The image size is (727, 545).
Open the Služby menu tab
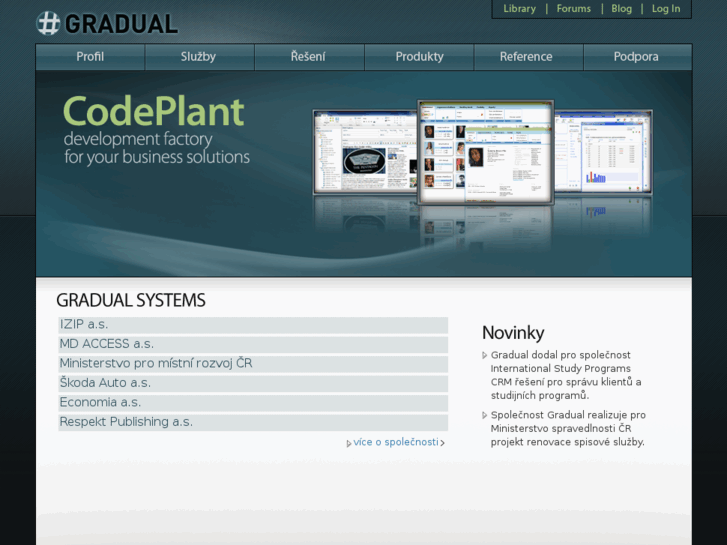tap(199, 57)
